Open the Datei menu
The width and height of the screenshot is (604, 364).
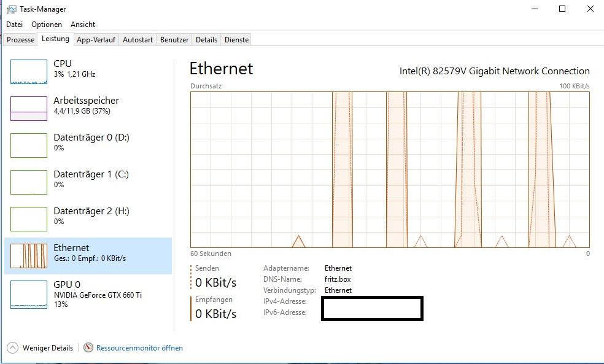(14, 25)
